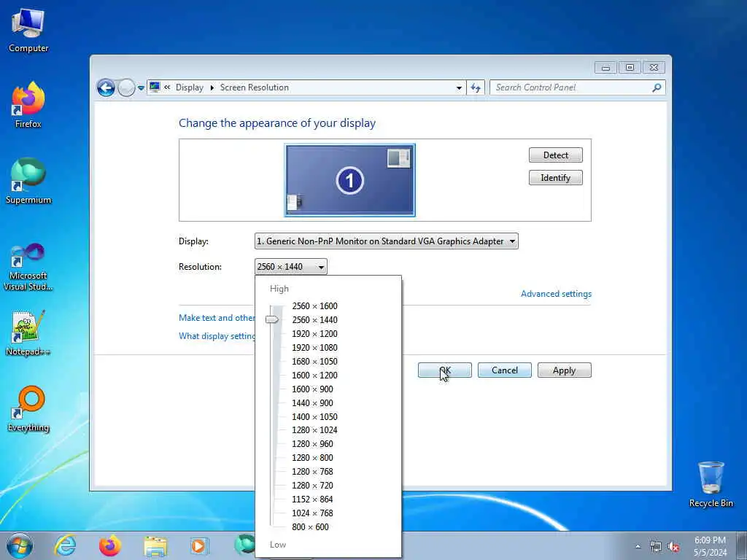Launch the Everything search desktop shortcut
Viewport: 747px width, 560px height.
(28, 408)
